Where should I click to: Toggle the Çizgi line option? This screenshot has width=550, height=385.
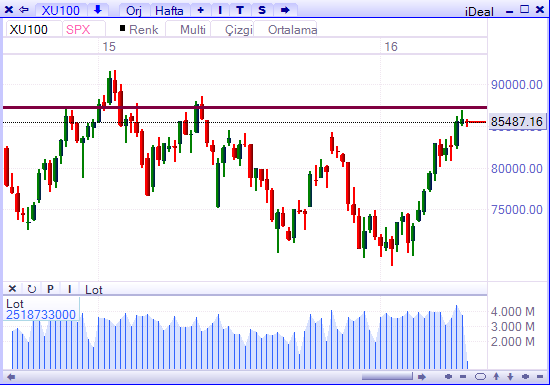239,29
